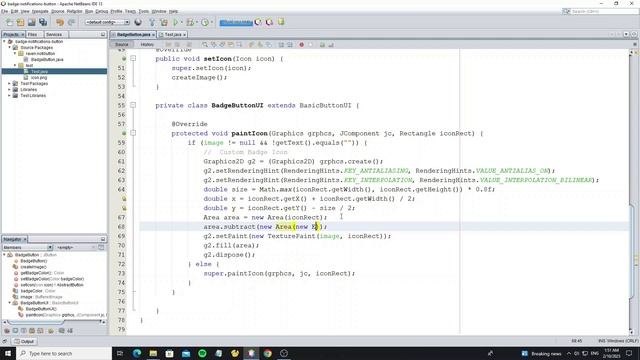The image size is (640, 360).
Task: Click the Search field at top right
Action: tap(600, 11)
